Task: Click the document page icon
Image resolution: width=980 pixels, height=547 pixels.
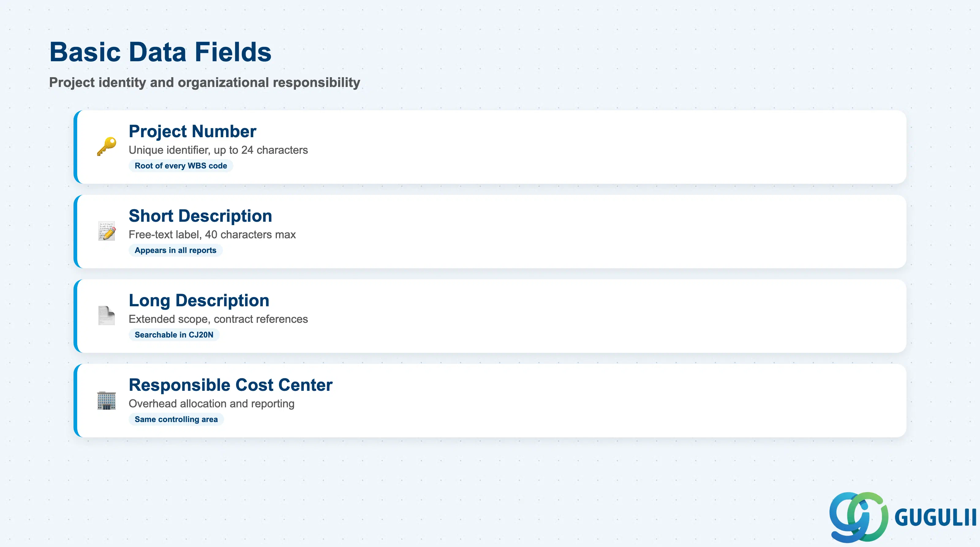Action: coord(107,315)
